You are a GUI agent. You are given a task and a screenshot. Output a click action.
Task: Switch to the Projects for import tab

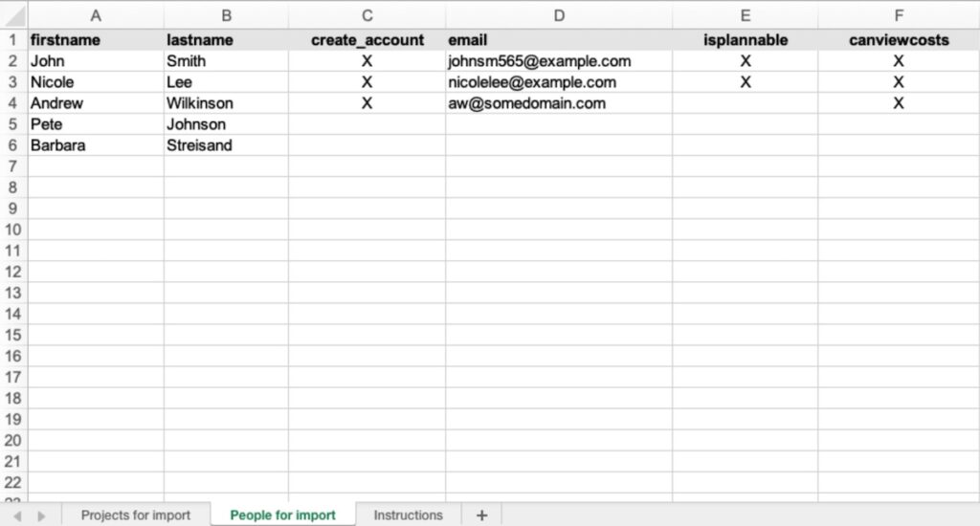(x=135, y=515)
